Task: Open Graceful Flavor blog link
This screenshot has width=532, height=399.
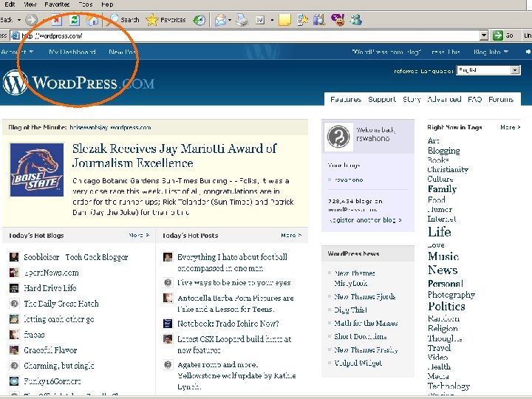Action: [50, 350]
